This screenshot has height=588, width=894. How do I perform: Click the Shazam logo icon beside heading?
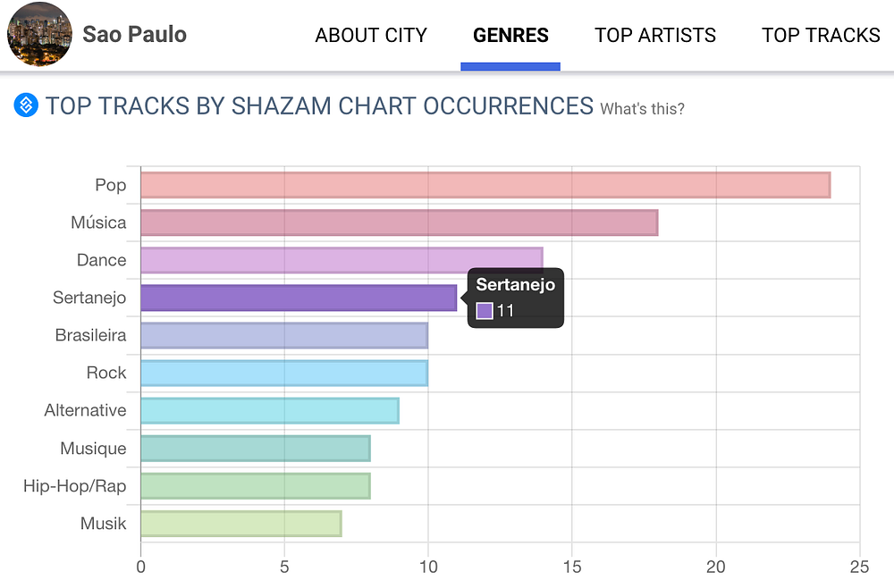pos(27,106)
